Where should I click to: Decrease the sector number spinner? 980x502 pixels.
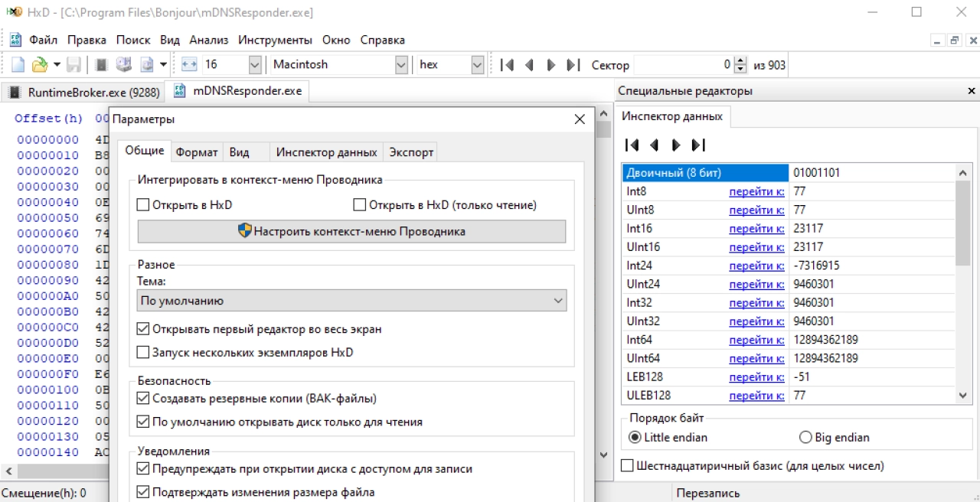point(740,70)
